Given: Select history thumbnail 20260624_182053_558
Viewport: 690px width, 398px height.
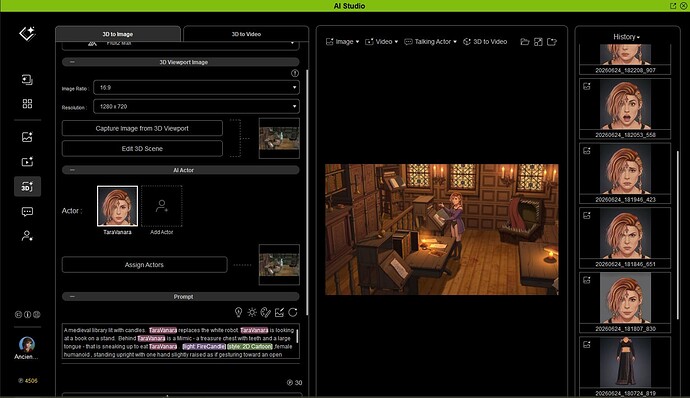Looking at the screenshot, I should coord(625,109).
